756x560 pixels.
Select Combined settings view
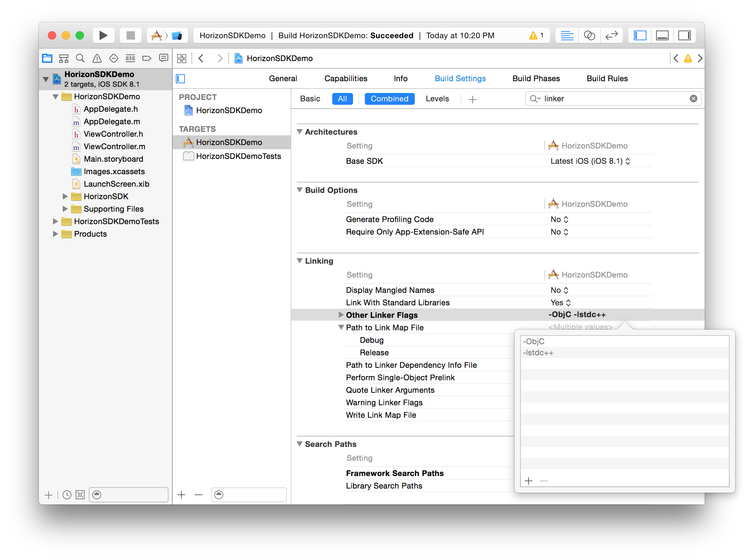click(x=389, y=99)
